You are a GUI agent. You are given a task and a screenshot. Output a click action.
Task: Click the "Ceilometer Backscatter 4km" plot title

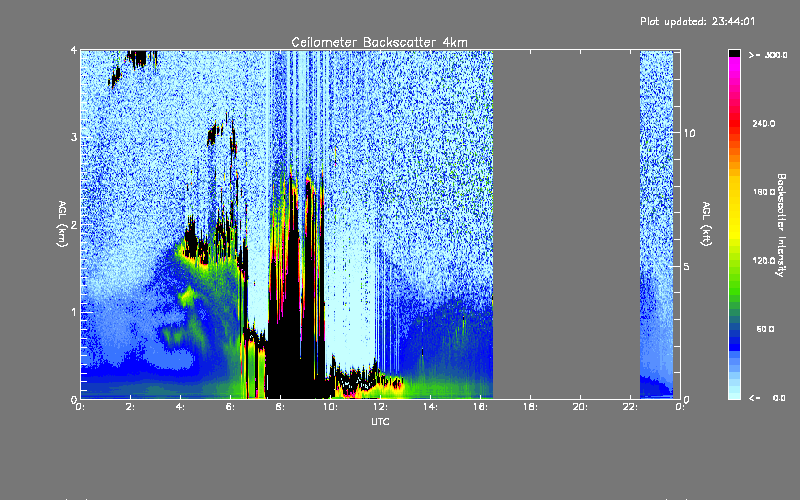click(x=379, y=42)
